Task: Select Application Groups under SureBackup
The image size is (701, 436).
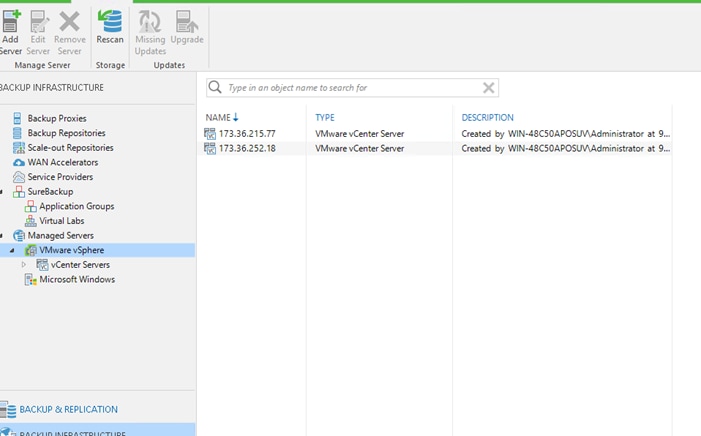Action: point(76,206)
